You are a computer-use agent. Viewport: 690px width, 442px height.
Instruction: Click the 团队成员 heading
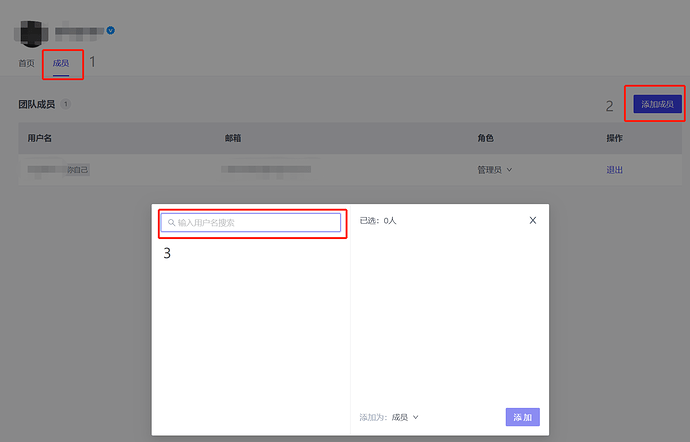(x=37, y=104)
